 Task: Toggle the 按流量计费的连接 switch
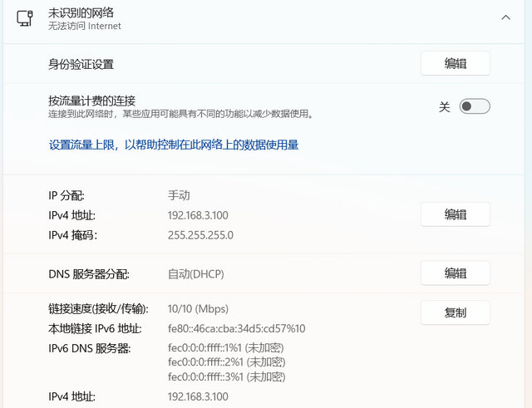475,106
